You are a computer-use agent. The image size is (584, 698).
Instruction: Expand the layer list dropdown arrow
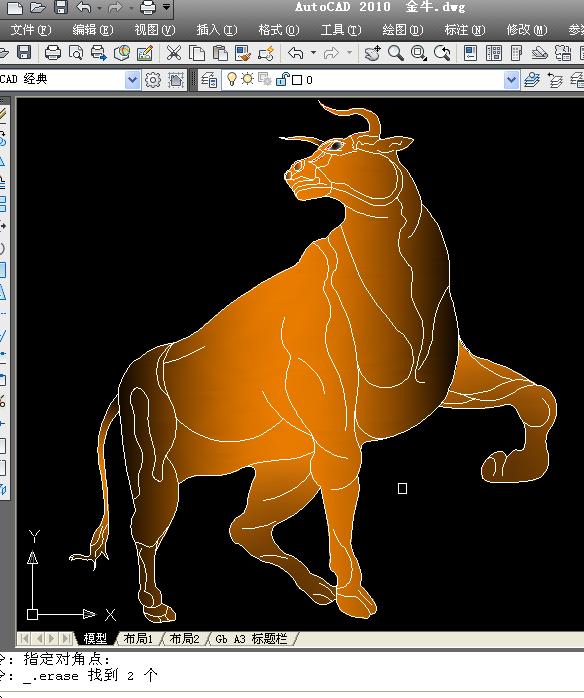pyautogui.click(x=511, y=80)
